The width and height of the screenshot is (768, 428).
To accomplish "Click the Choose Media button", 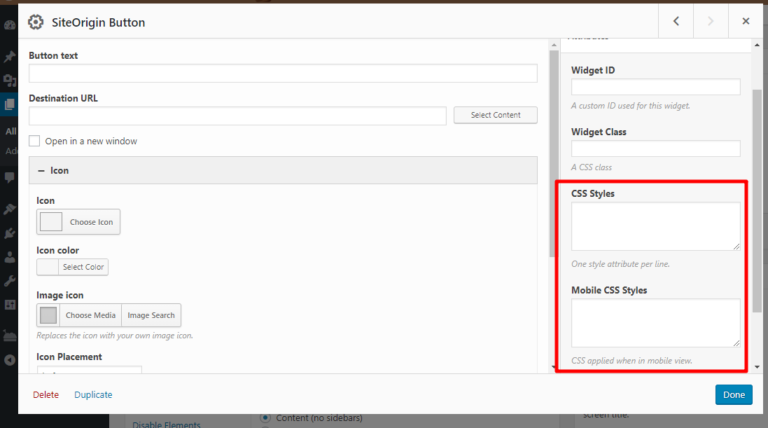I will [x=91, y=315].
